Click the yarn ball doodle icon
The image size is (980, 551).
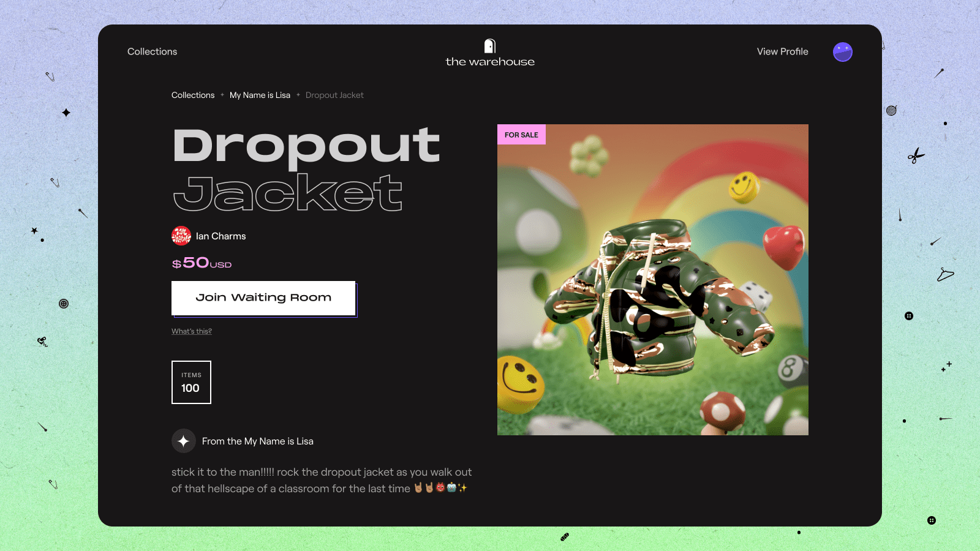891,110
